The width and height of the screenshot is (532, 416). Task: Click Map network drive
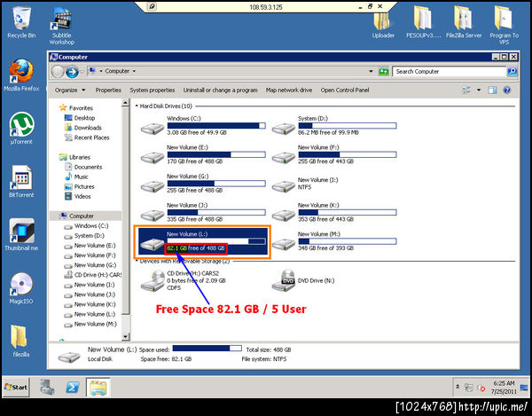[x=289, y=90]
